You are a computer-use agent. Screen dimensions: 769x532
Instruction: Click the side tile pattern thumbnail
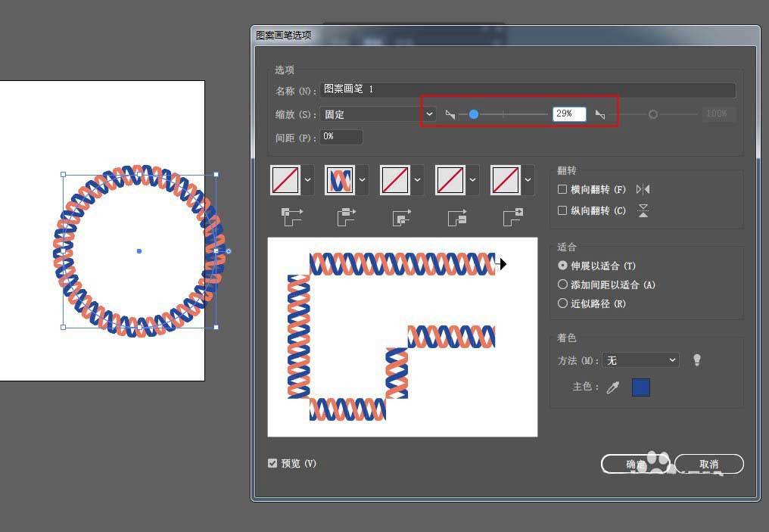(x=340, y=180)
